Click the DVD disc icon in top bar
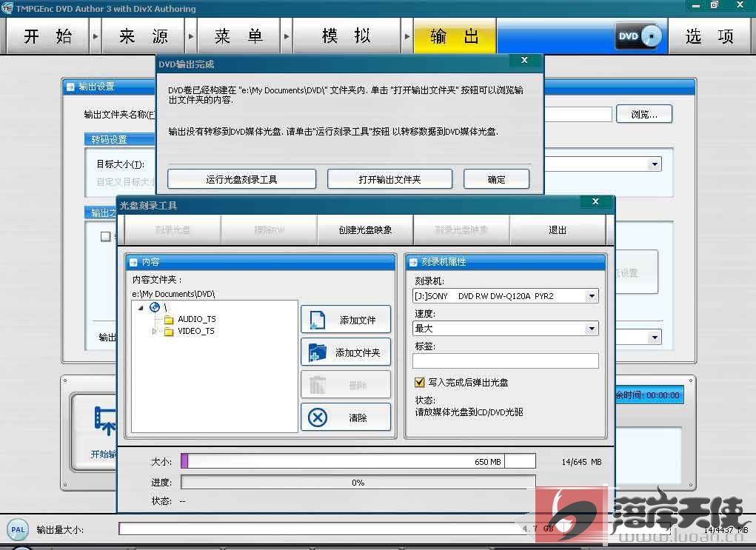756x550 pixels. [639, 36]
